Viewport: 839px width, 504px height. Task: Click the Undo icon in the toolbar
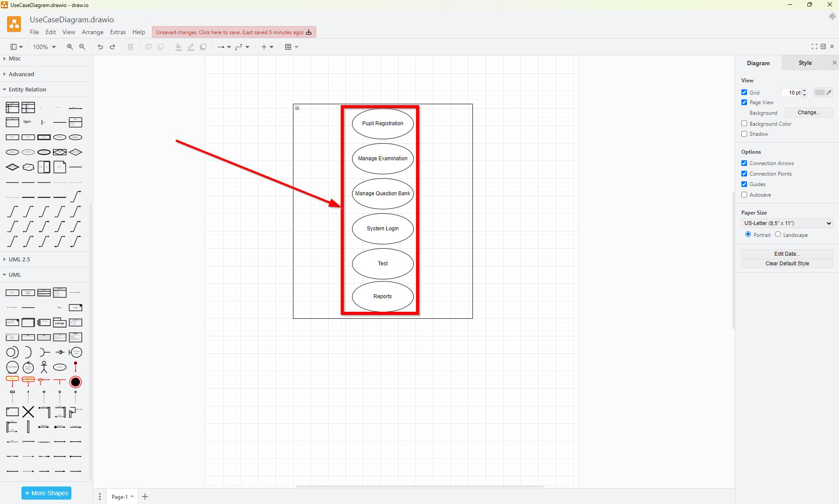100,47
